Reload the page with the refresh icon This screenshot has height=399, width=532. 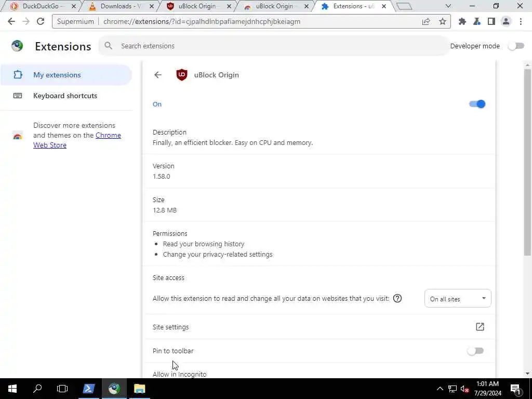(x=41, y=21)
